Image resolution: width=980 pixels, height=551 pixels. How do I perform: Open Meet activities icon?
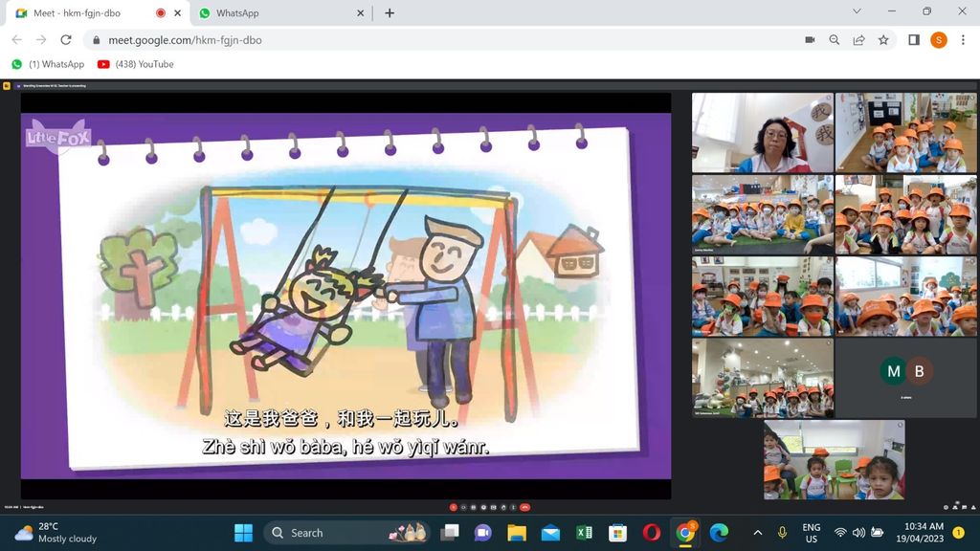pyautogui.click(x=973, y=507)
